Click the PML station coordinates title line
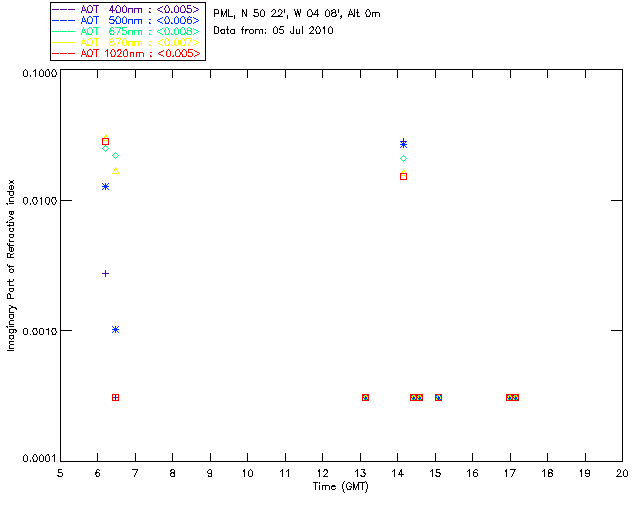 pyautogui.click(x=297, y=14)
